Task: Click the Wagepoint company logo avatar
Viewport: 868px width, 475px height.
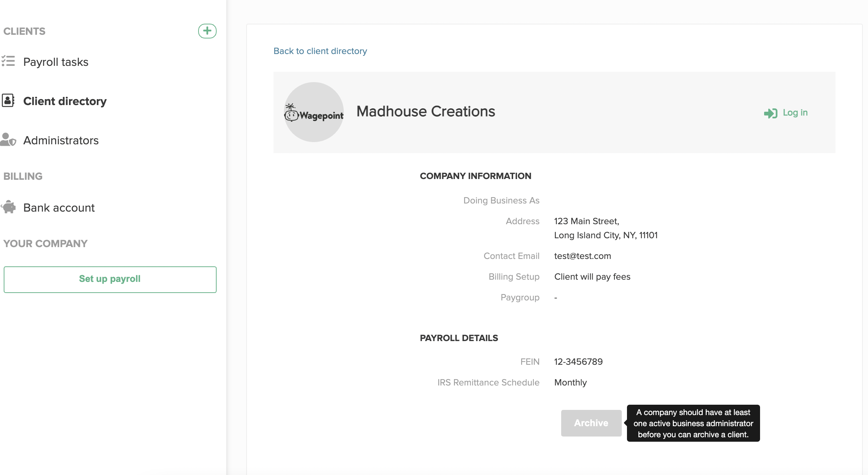Action: click(314, 112)
